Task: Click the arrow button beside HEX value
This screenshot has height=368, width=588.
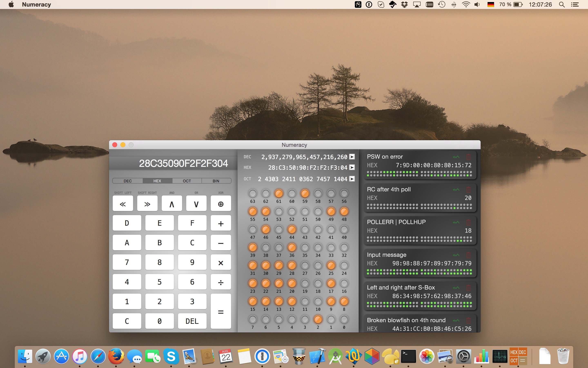Action: coord(352,167)
